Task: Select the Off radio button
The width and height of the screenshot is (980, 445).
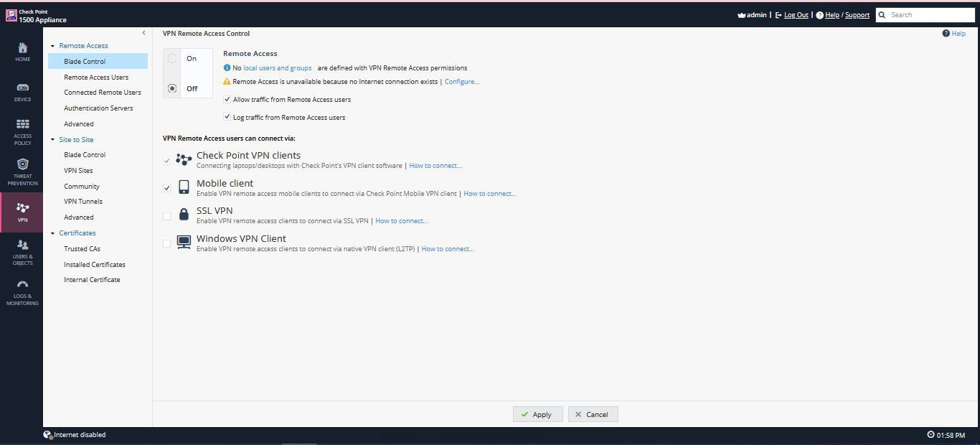Action: click(x=172, y=88)
